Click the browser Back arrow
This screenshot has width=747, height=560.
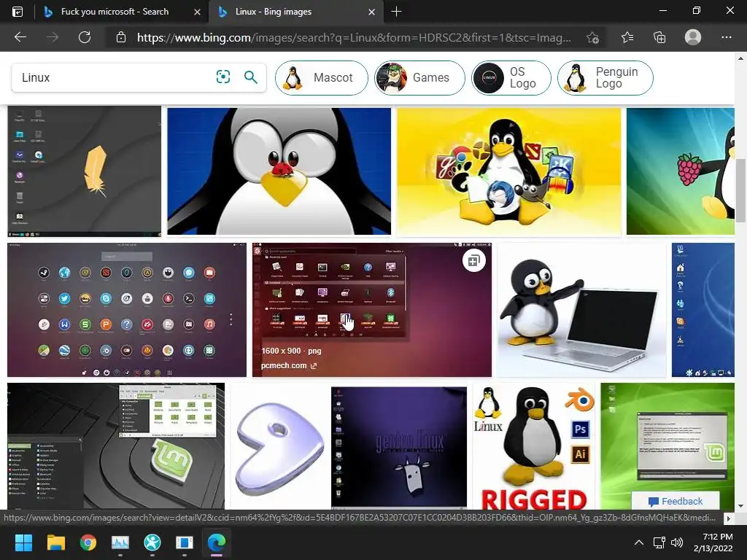(20, 37)
